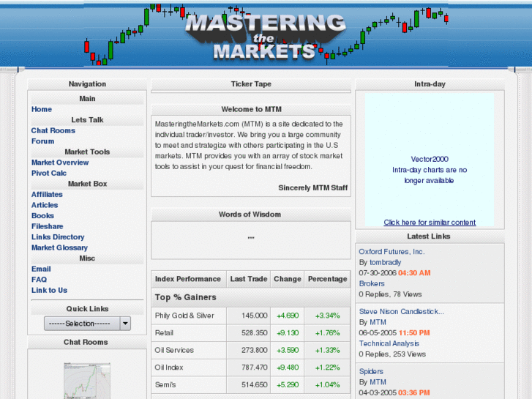
Task: Select the Phily Gold & Silver row name
Action: [x=184, y=316]
